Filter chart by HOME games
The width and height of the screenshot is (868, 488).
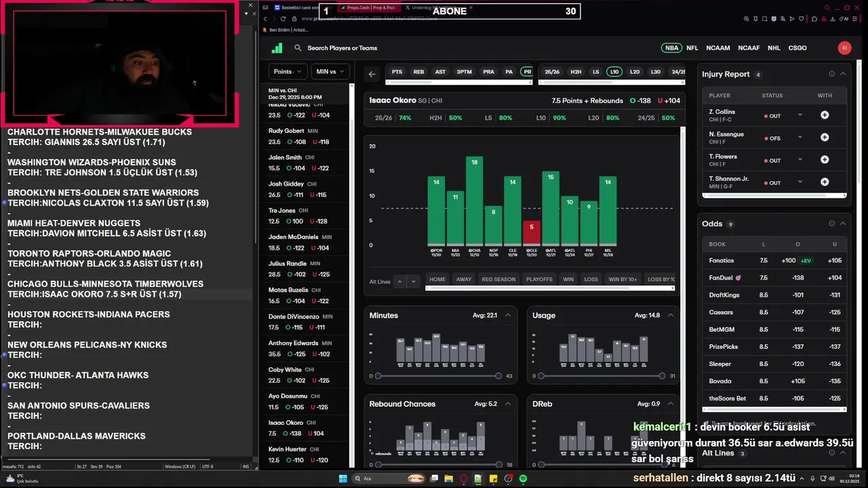point(437,279)
